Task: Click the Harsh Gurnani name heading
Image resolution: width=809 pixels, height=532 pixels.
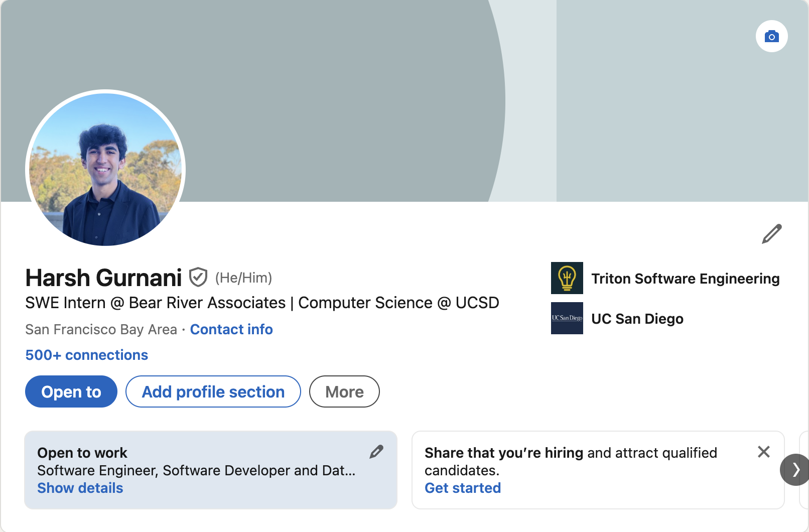Action: [103, 278]
